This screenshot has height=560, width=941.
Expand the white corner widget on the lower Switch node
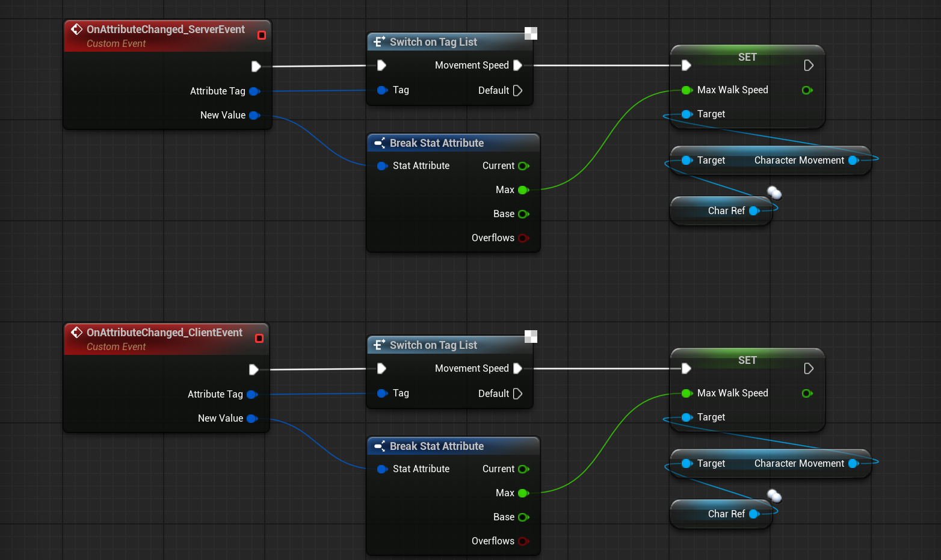[x=530, y=337]
